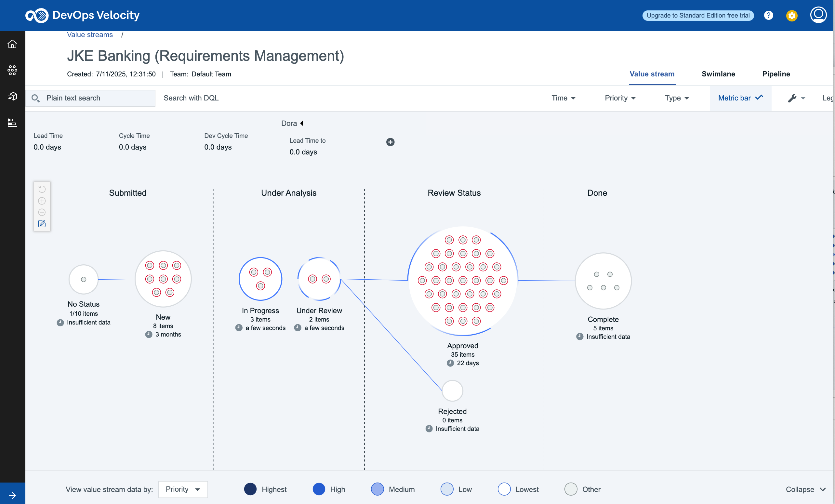Open the Type filter dropdown

677,98
